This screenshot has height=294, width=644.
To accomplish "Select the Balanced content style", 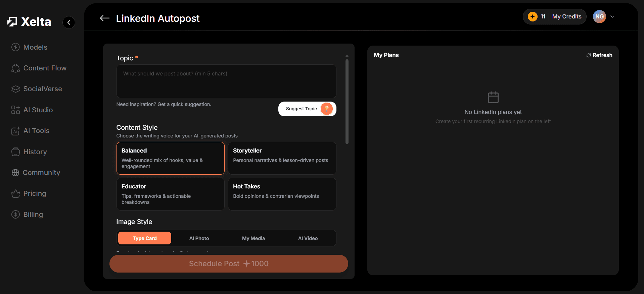I will pyautogui.click(x=171, y=158).
